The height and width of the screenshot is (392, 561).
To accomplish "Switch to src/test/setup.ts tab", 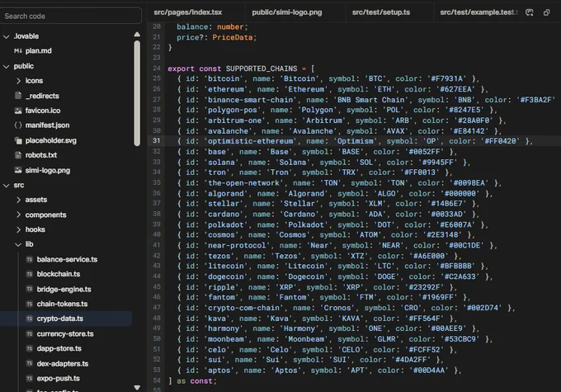I will [381, 12].
